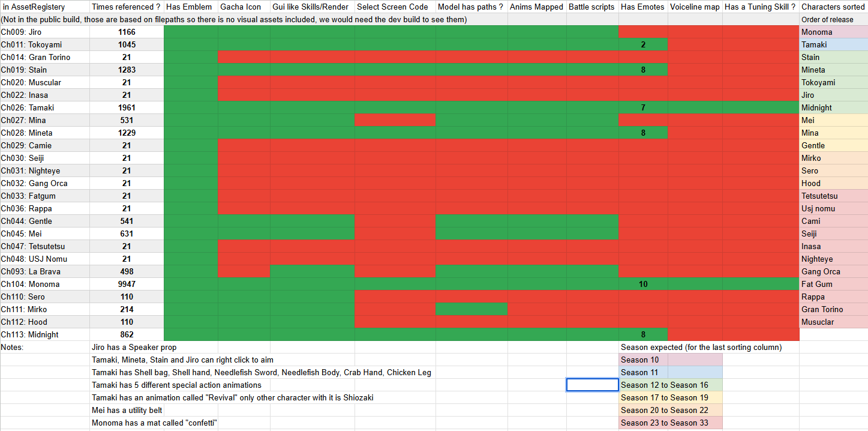Viewport: 868px width, 431px height.
Task: Select the 'Jiro has a Speaker prop' note
Action: [134, 347]
